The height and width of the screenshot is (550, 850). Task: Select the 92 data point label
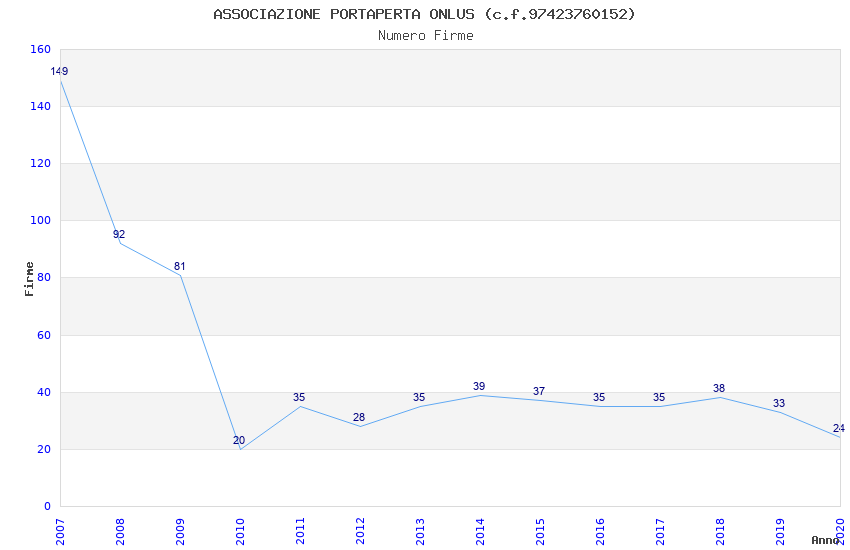119,235
